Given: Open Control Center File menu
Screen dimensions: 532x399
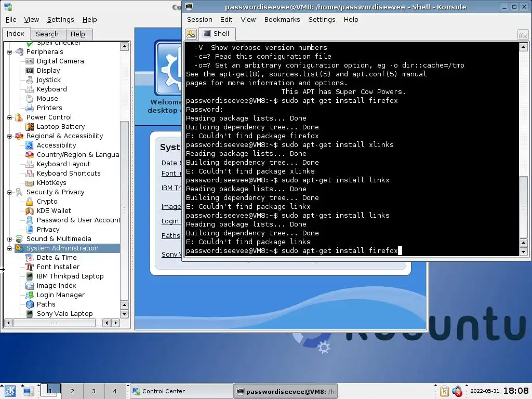Looking at the screenshot, I should (11, 20).
